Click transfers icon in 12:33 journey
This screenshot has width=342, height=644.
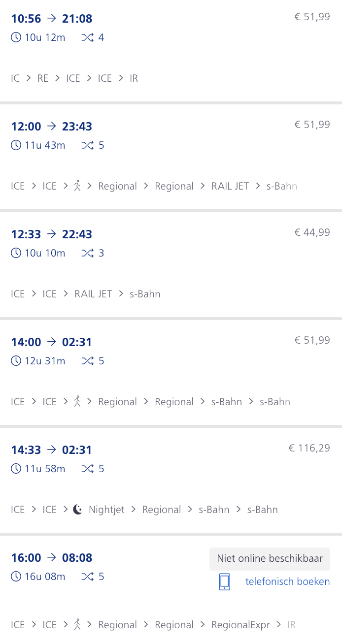[87, 253]
